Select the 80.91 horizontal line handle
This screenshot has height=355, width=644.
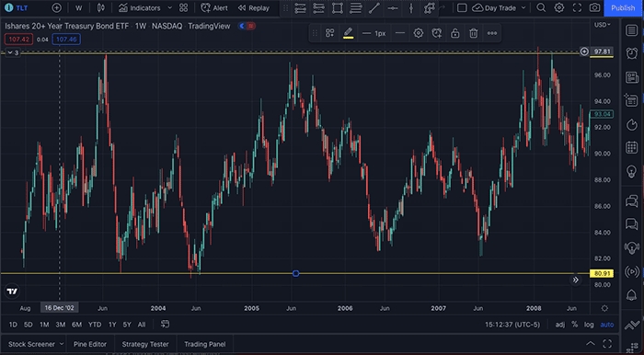(x=295, y=273)
